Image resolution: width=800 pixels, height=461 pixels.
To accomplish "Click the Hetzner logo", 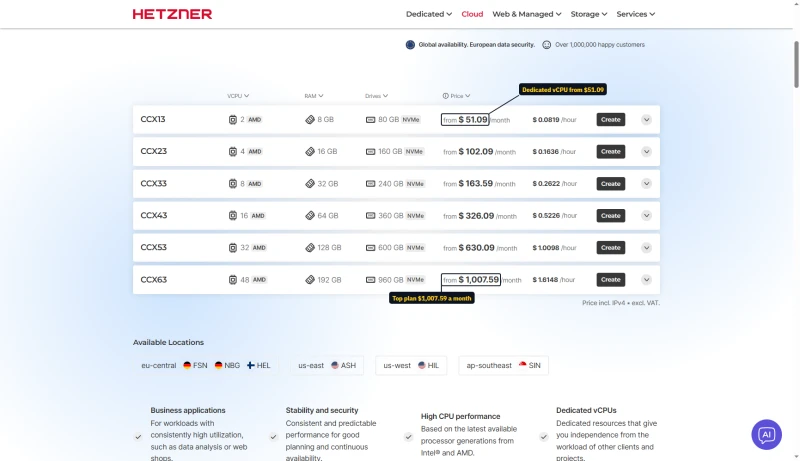I will point(172,14).
